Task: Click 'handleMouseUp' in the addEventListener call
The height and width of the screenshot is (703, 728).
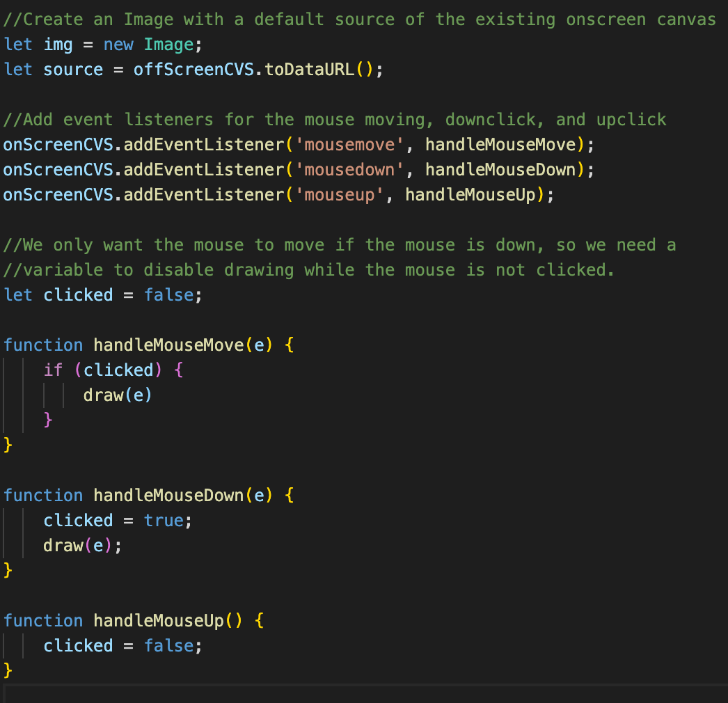Action: pyautogui.click(x=470, y=195)
